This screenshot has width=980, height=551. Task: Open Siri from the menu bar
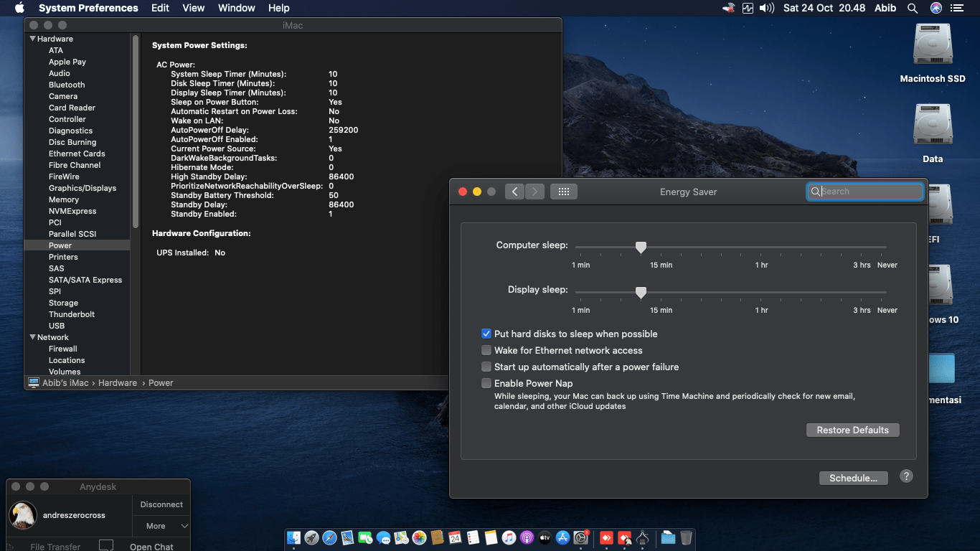pos(935,8)
